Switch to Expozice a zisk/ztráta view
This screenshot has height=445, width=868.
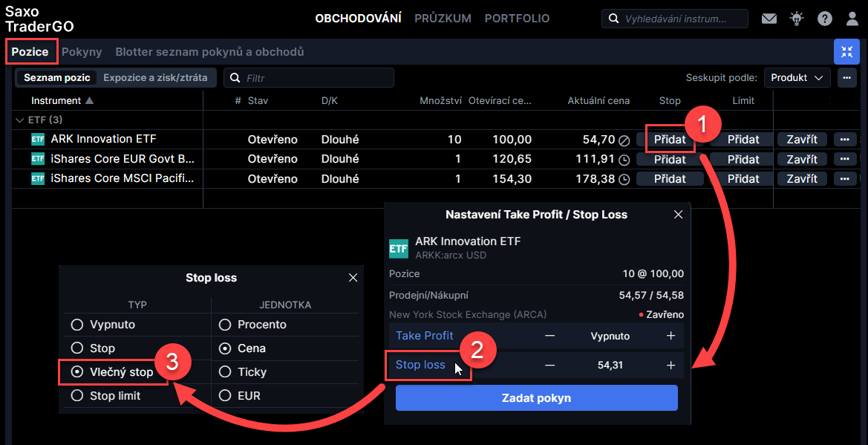(155, 77)
